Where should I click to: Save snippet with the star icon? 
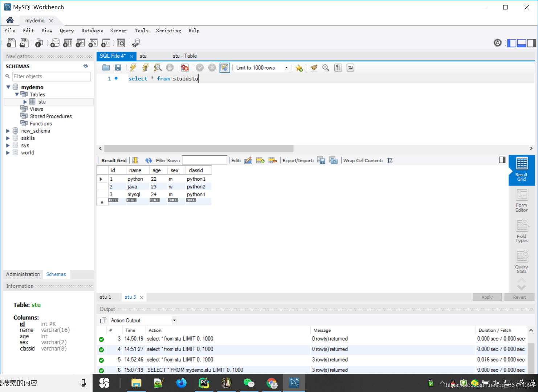(299, 68)
